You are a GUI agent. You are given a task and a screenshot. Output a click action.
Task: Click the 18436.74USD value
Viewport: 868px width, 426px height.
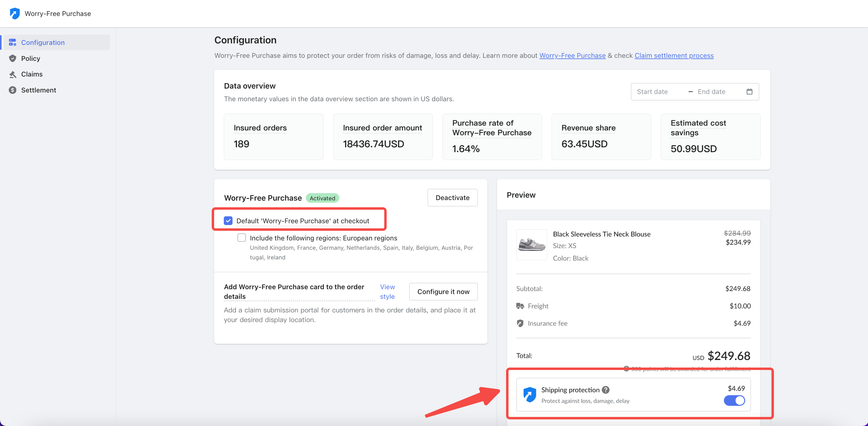373,144
